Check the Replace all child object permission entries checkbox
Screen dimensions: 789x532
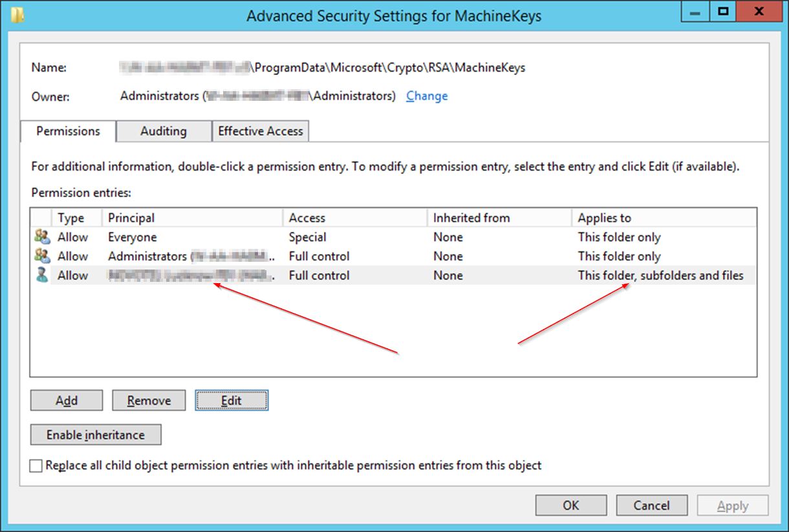(36, 465)
